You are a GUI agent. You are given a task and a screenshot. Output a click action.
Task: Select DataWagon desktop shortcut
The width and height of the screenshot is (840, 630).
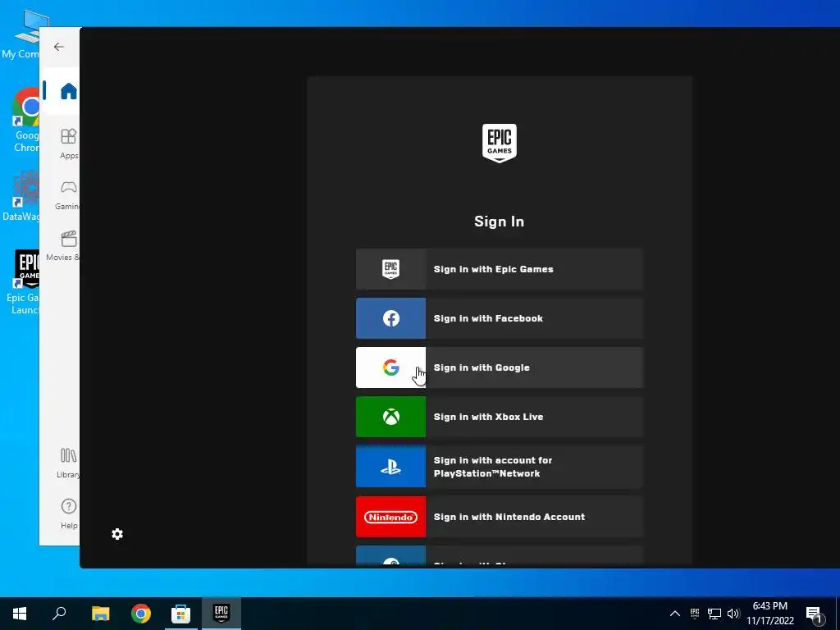[x=21, y=196]
